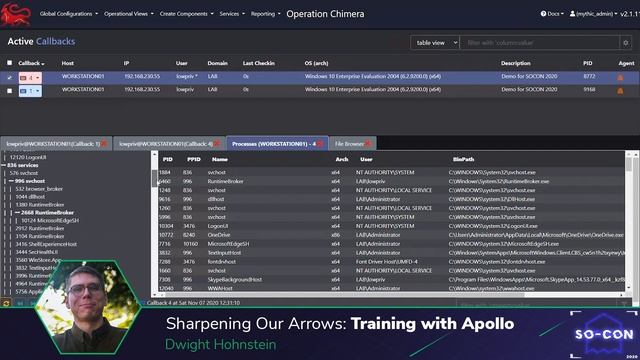Select 10124 MicrosoftEdgeSH in process tree
This screenshot has width=640, height=360.
click(50, 220)
